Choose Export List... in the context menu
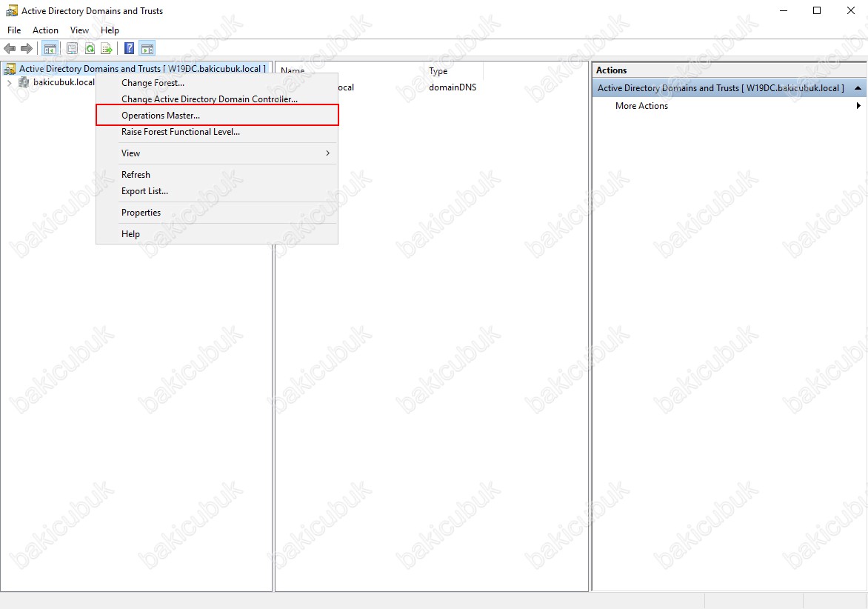Viewport: 868px width, 609px height. (217, 191)
